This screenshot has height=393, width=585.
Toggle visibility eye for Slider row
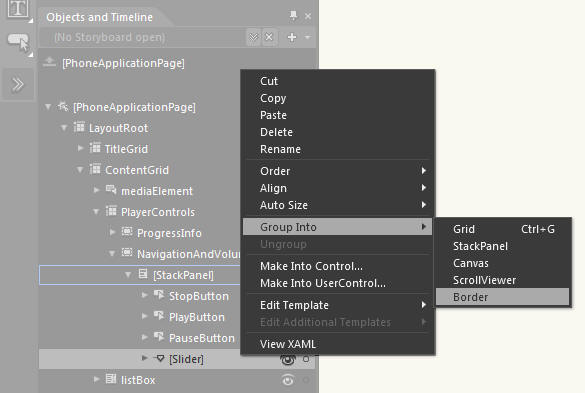(x=288, y=359)
